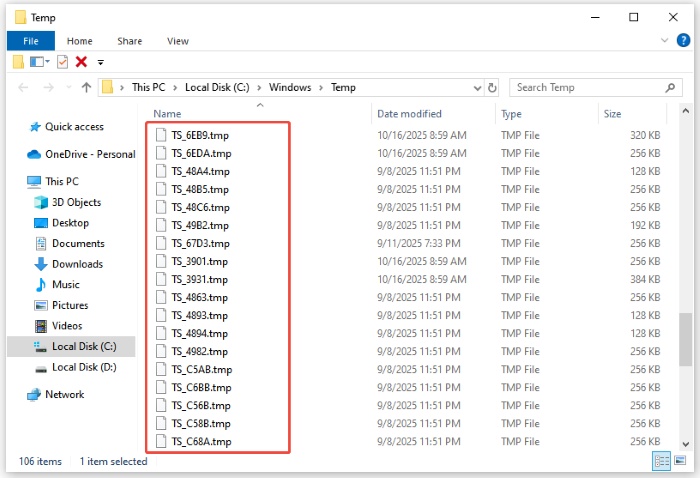Select the file icon of TS_4863.tmp
Image resolution: width=700 pixels, height=478 pixels.
(x=161, y=297)
